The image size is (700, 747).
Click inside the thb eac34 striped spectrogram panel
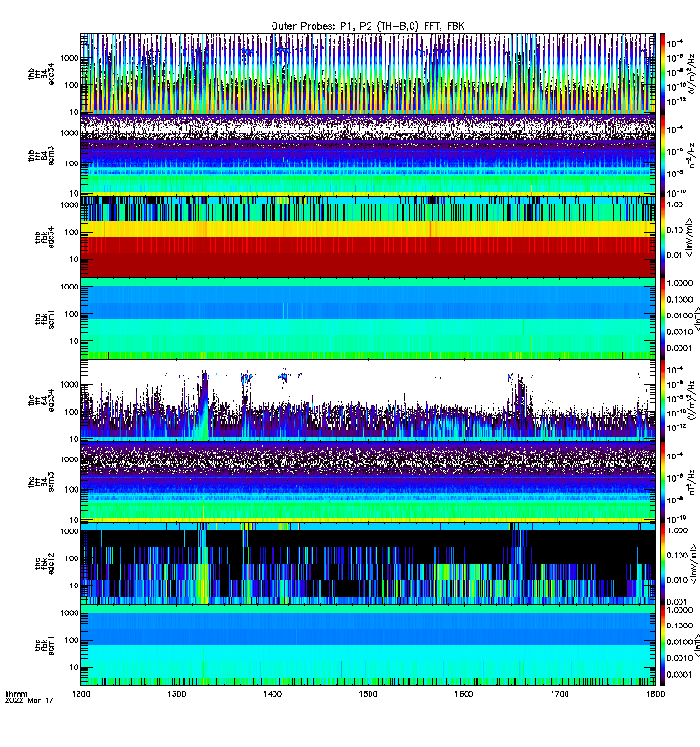pyautogui.click(x=368, y=74)
